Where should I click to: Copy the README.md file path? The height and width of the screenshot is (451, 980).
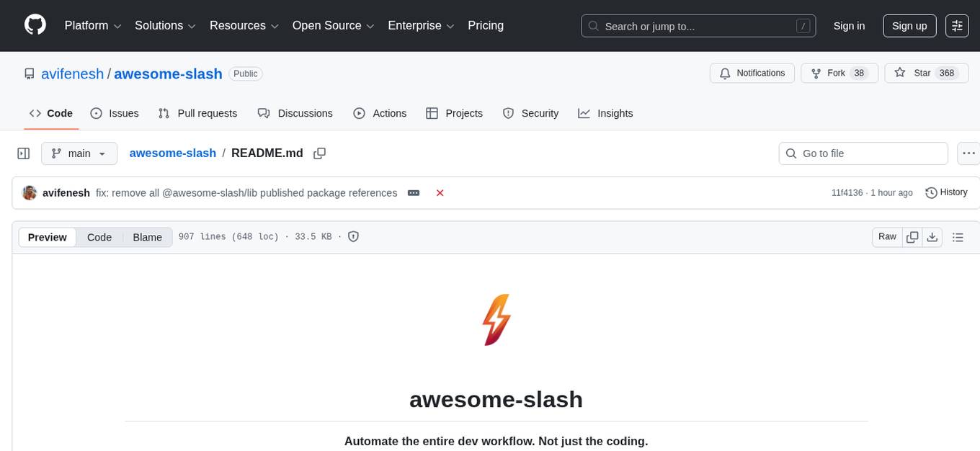[x=319, y=153]
